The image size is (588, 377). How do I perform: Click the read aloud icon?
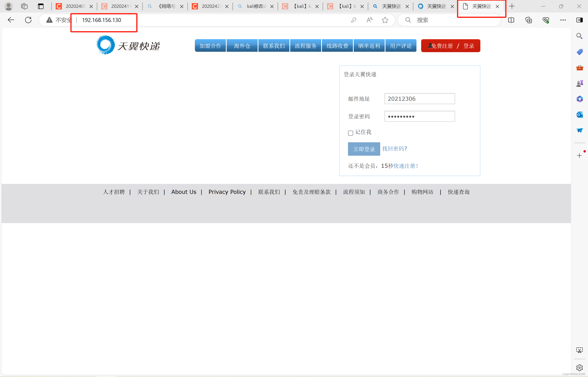pyautogui.click(x=369, y=20)
